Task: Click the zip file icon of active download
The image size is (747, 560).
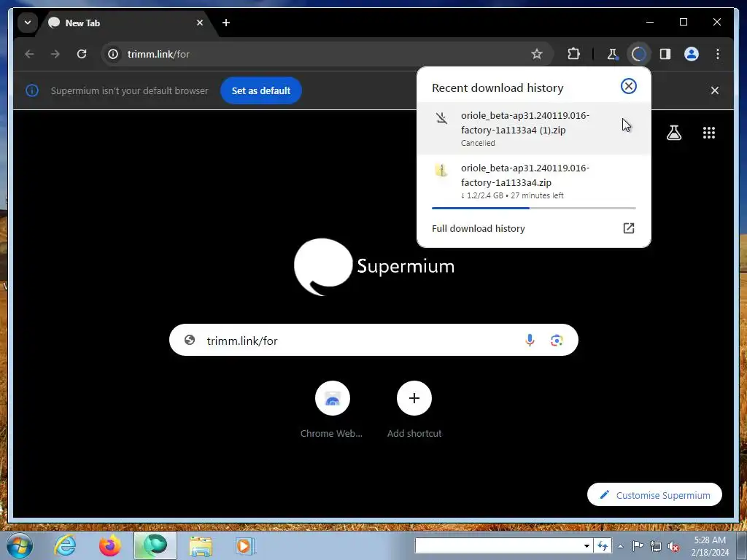Action: [441, 170]
